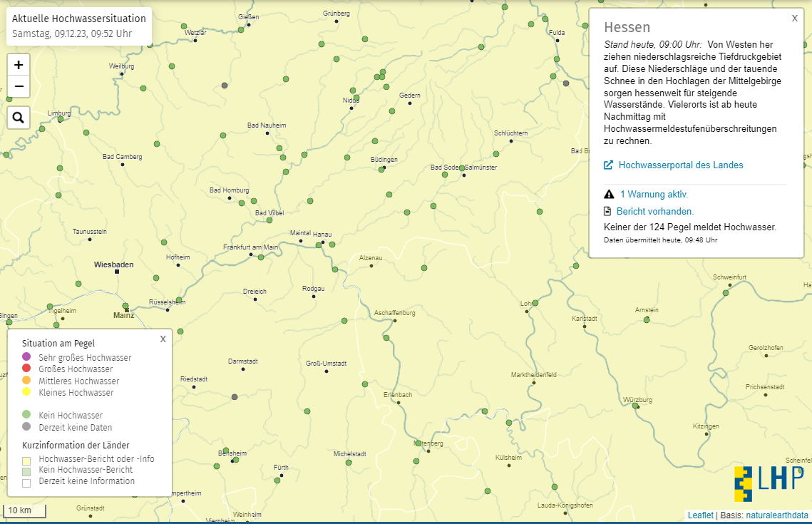Close the Hessen info panel
Viewport: 812px width, 524px height.
[794, 19]
